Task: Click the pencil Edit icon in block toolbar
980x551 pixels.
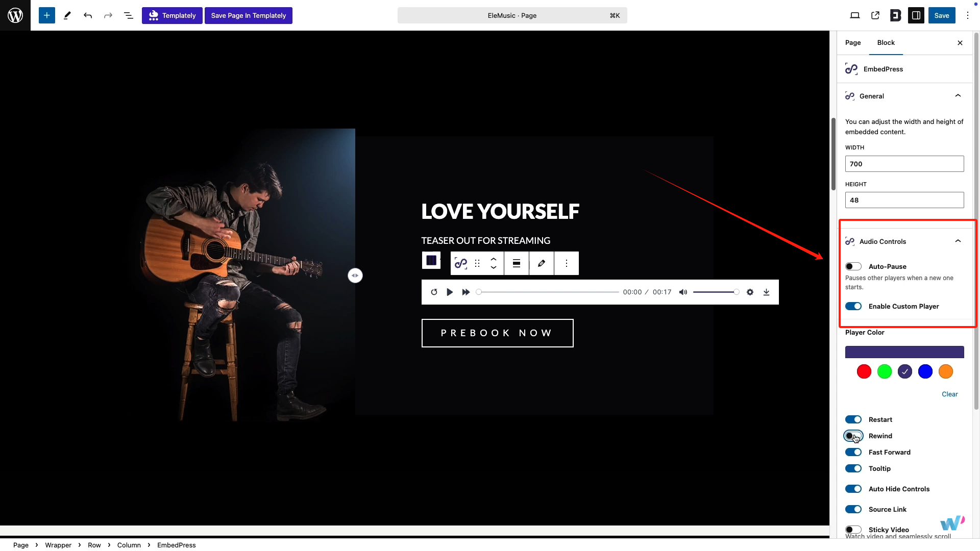Action: click(x=541, y=263)
